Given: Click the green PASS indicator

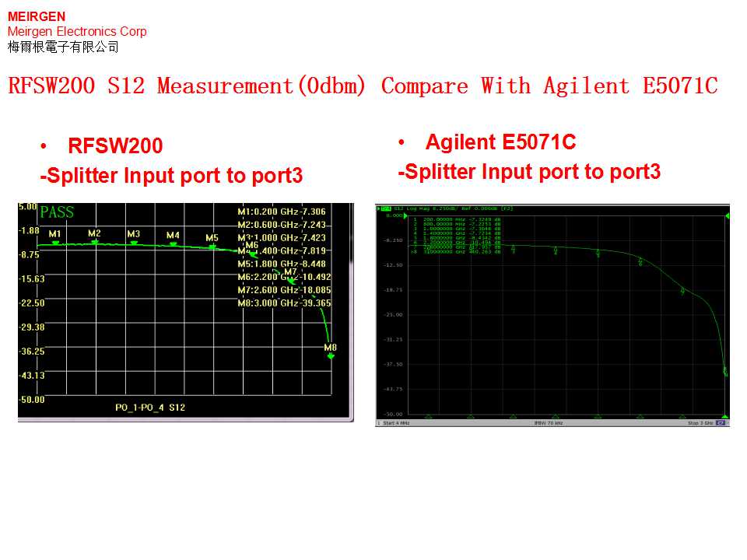Looking at the screenshot, I should 56,212.
